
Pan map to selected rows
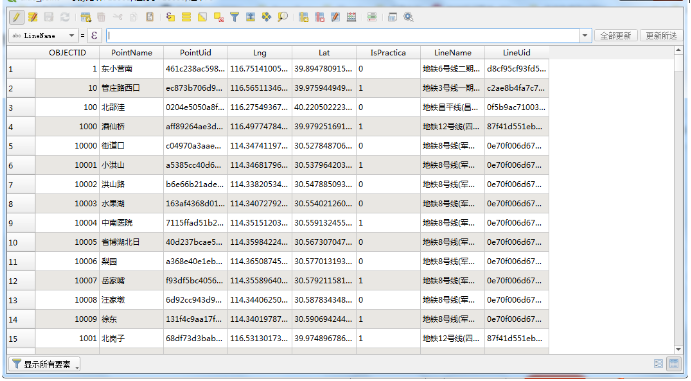pos(266,17)
